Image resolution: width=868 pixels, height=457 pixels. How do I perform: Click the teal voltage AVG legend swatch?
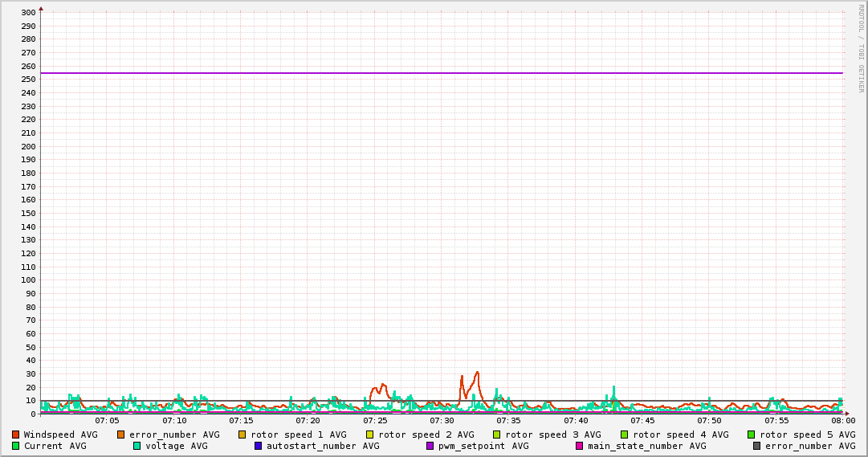pos(137,446)
